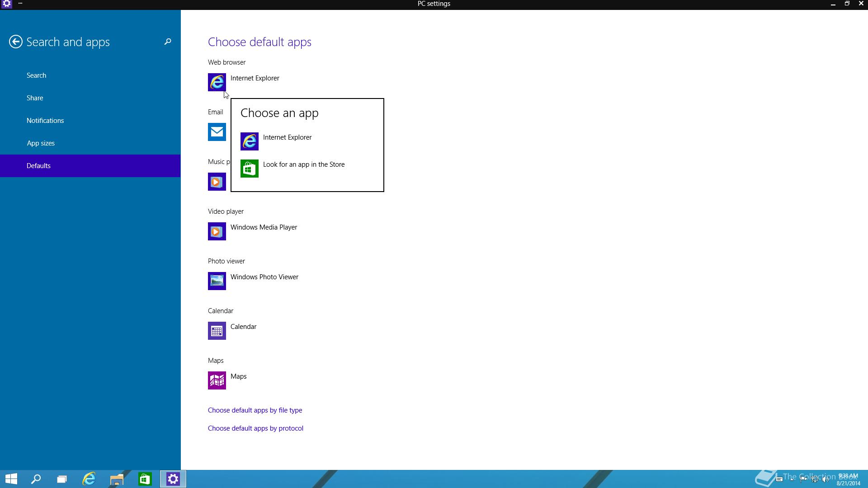Open the Search settings page in the sidebar

(36, 75)
